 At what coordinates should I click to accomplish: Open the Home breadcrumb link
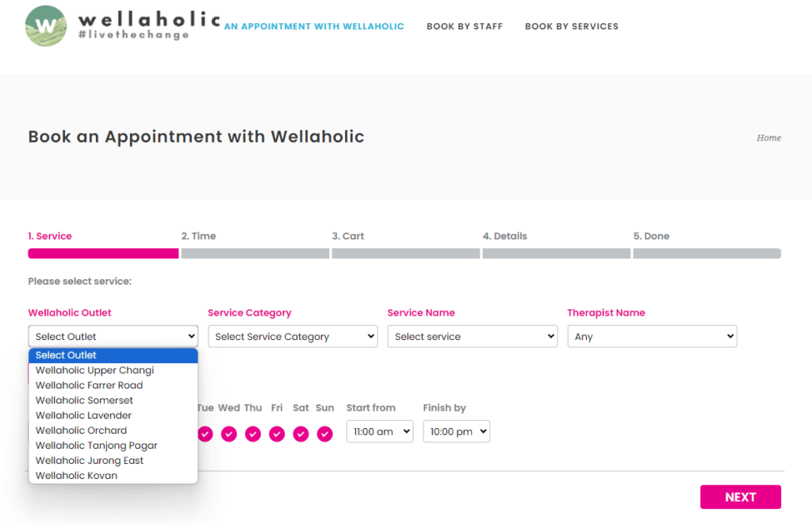click(768, 138)
